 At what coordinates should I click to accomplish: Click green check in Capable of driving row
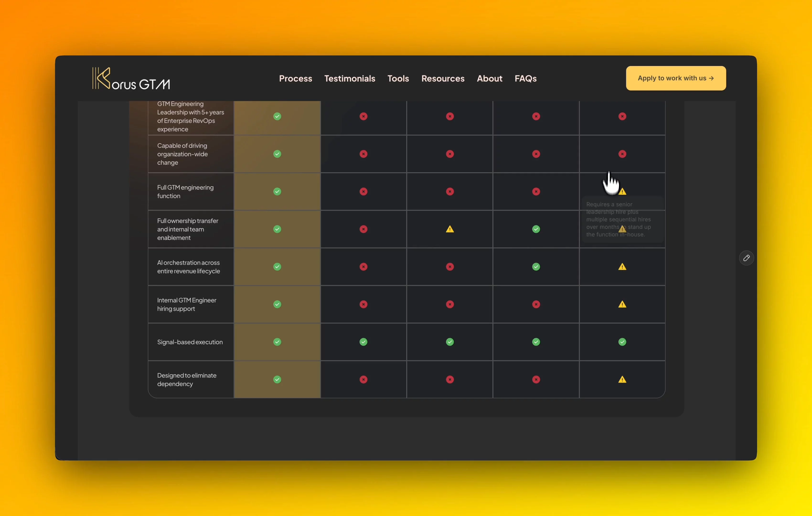[x=277, y=154]
